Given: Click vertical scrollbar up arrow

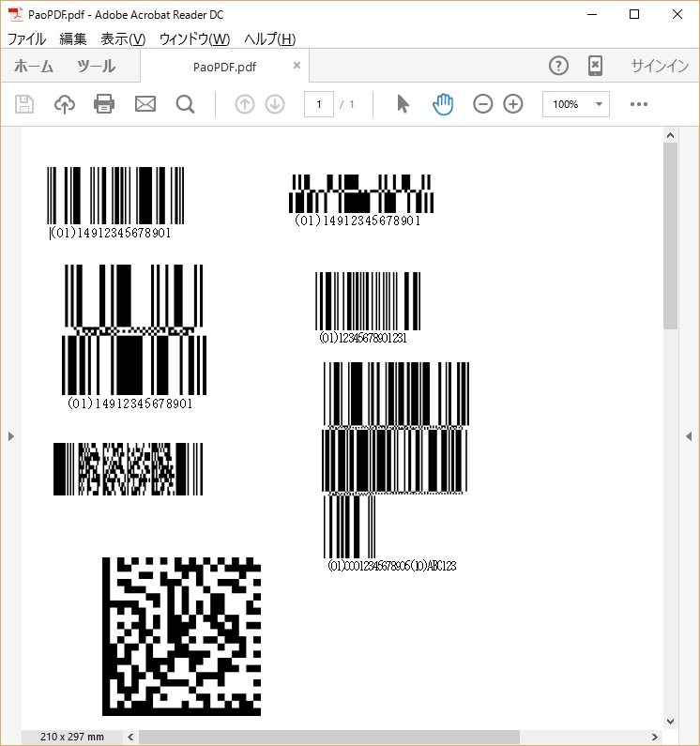Looking at the screenshot, I should 671,135.
